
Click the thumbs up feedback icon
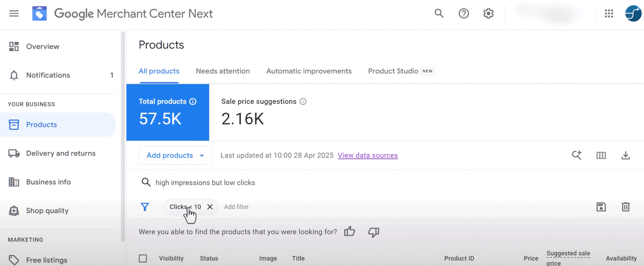click(350, 231)
